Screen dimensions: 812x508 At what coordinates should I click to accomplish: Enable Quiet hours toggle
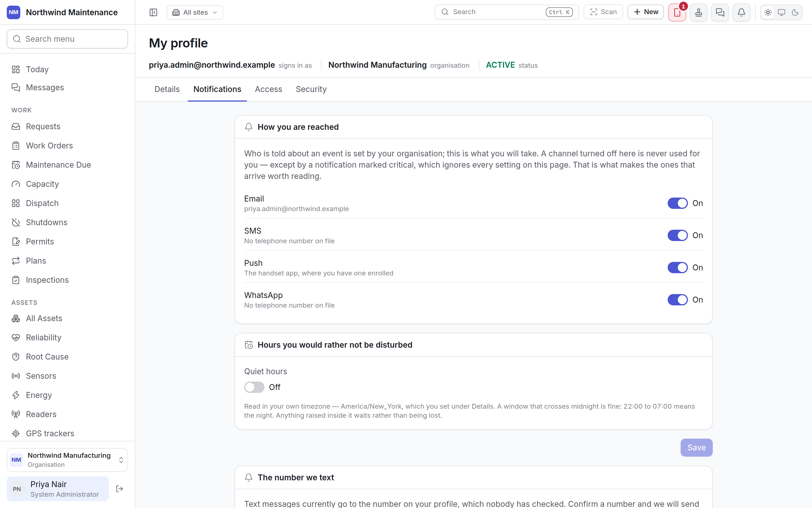click(x=254, y=387)
